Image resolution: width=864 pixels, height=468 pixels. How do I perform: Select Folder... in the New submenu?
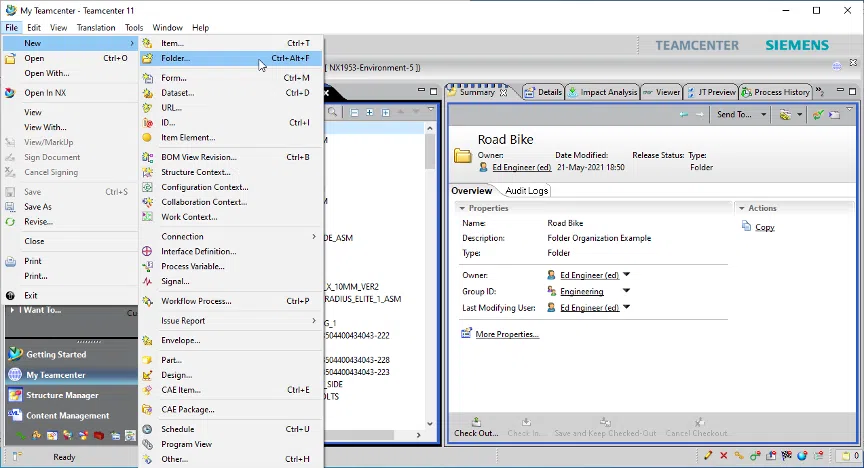pos(230,58)
